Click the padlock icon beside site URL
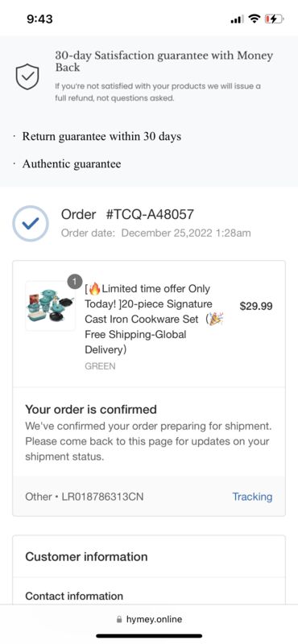 [119, 619]
